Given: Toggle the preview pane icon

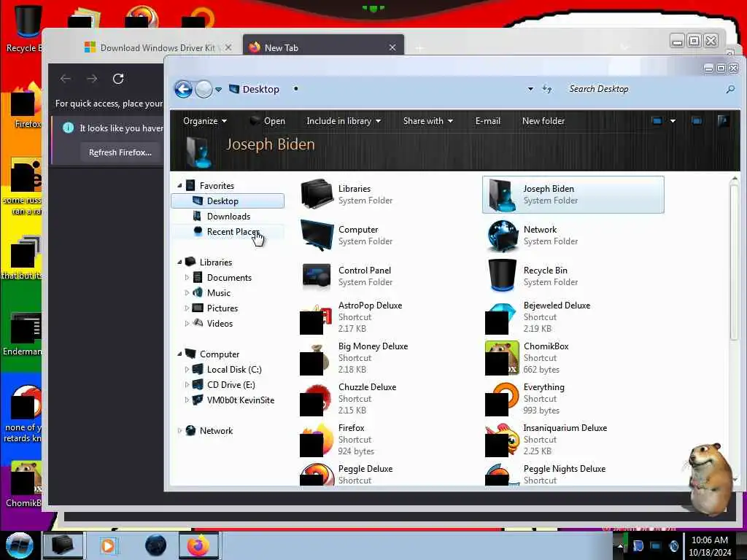Looking at the screenshot, I should pos(697,121).
